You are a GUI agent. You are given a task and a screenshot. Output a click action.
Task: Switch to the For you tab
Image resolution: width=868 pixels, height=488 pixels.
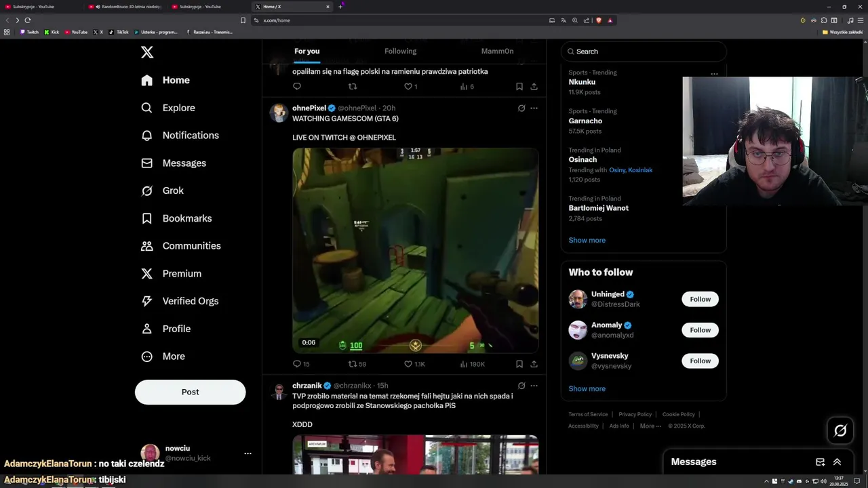coord(307,51)
